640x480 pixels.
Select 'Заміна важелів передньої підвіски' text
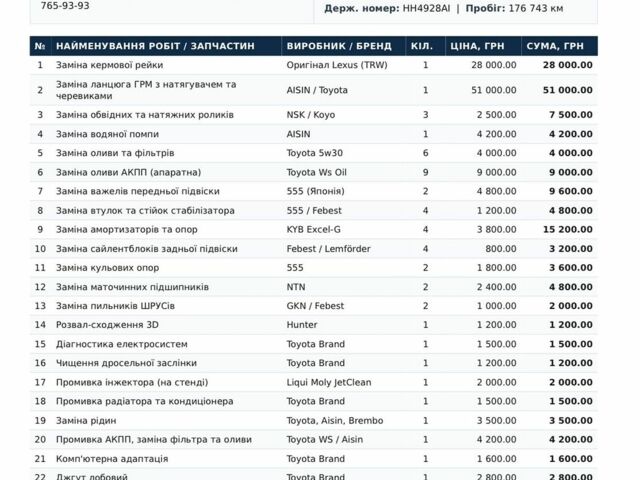pyautogui.click(x=138, y=191)
